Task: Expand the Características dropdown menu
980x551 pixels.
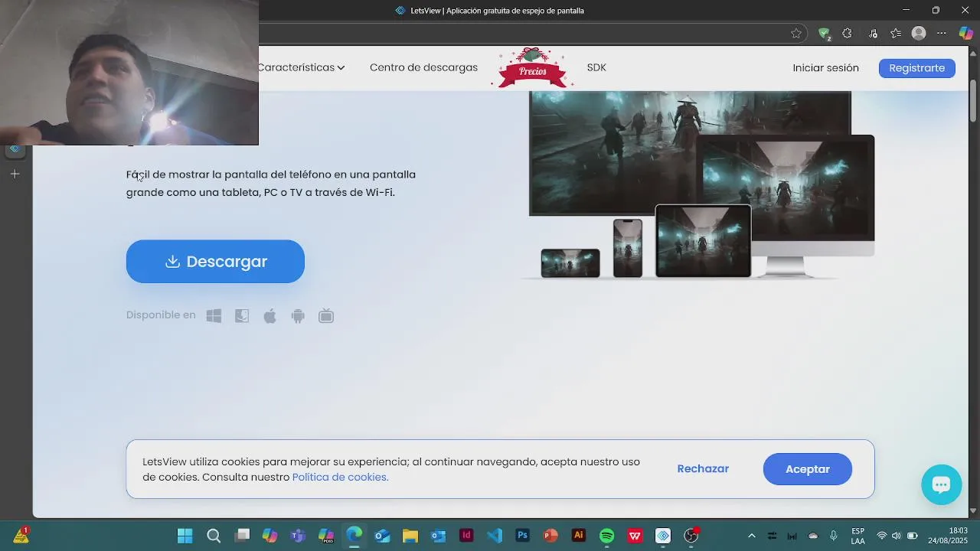Action: (301, 67)
